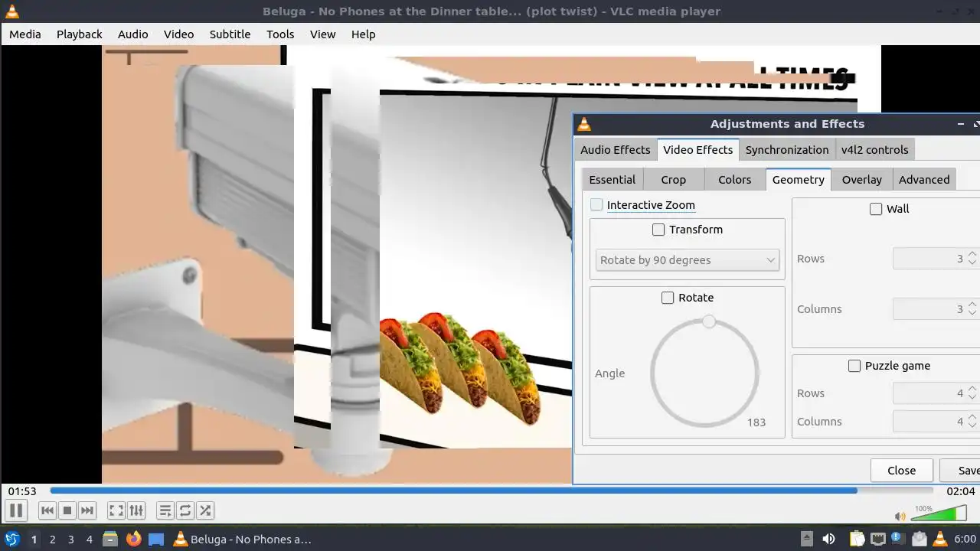Switch to v4l2 controls tab
The height and width of the screenshot is (551, 980).
(875, 150)
